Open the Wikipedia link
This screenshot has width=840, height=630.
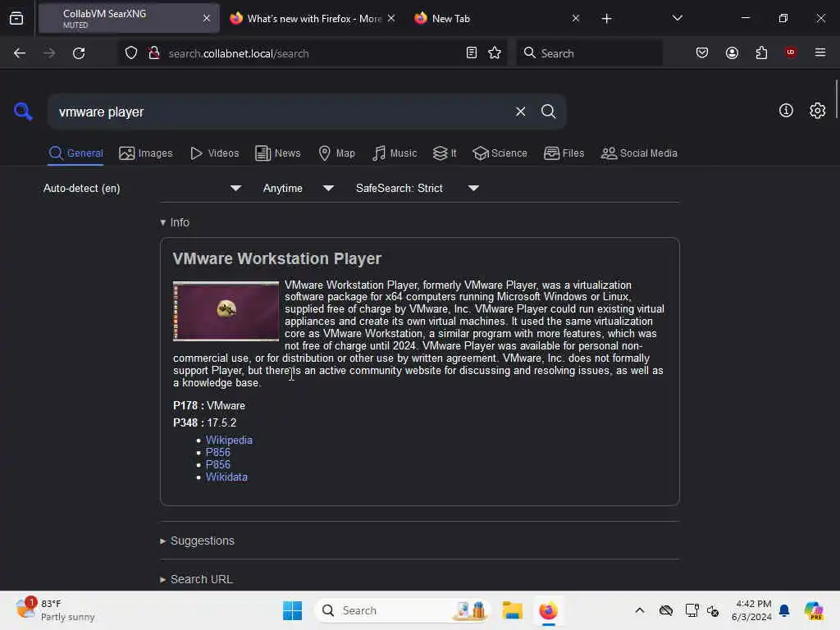pos(229,440)
